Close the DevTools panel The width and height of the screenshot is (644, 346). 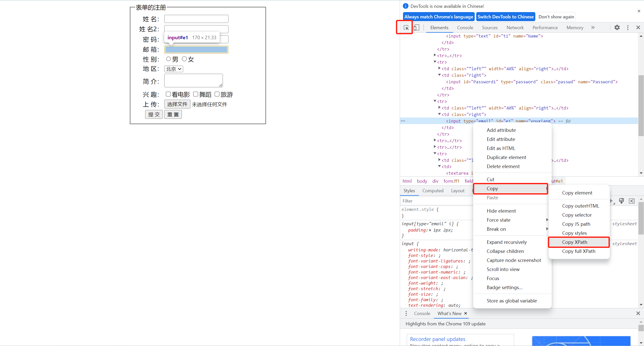tap(638, 28)
